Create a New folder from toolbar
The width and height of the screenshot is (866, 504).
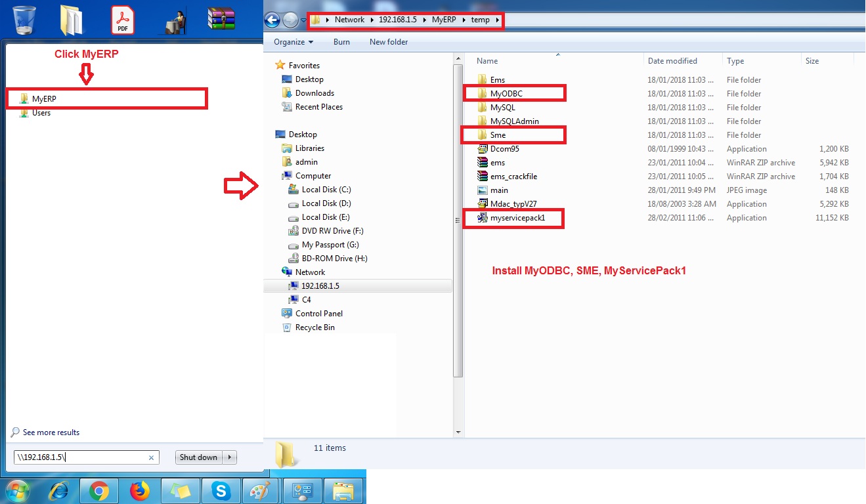pos(389,42)
